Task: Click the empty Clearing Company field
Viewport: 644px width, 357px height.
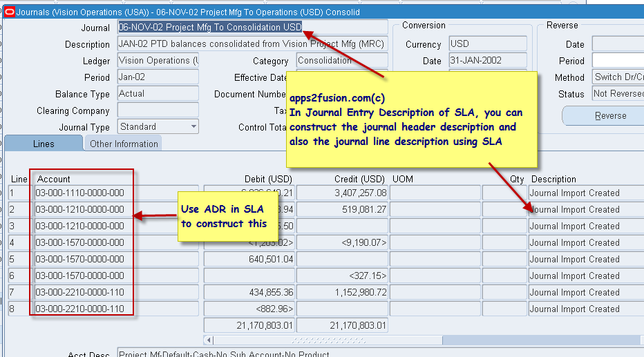Action: click(158, 110)
